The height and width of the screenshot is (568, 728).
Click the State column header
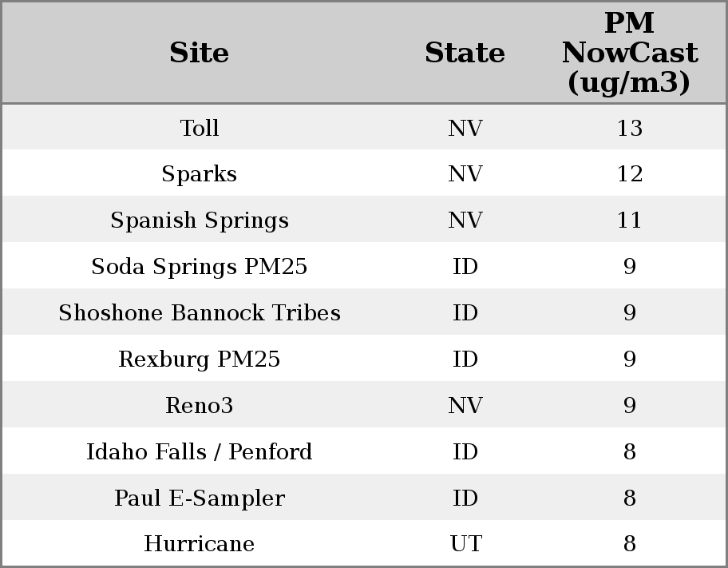coord(465,54)
